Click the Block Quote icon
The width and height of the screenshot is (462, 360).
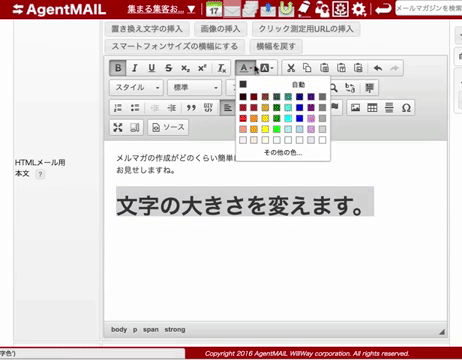[191, 108]
